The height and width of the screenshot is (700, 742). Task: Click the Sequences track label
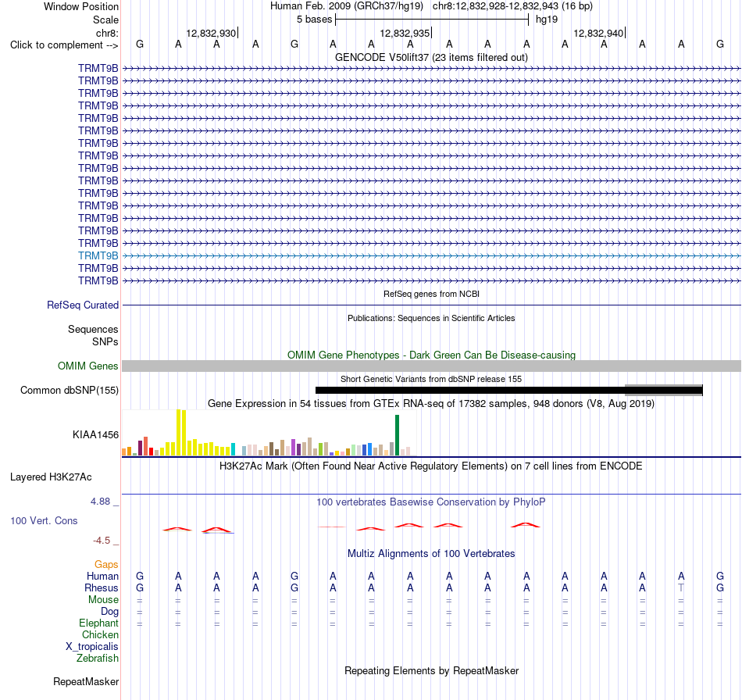point(93,329)
